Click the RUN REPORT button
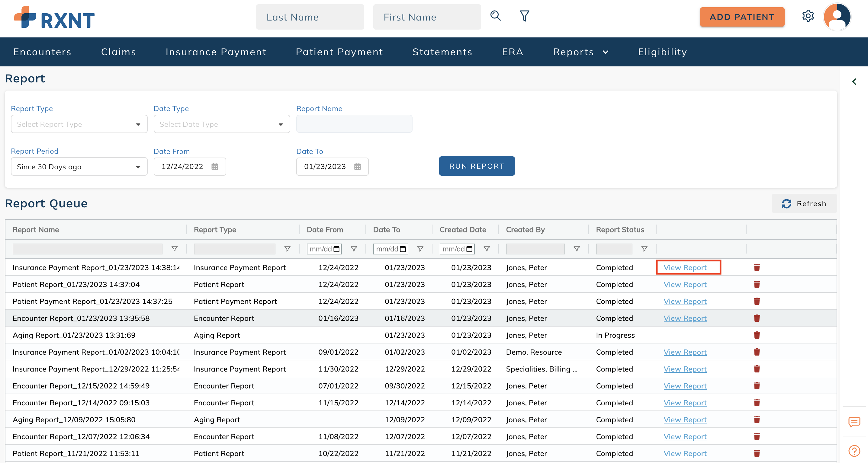 pyautogui.click(x=477, y=166)
